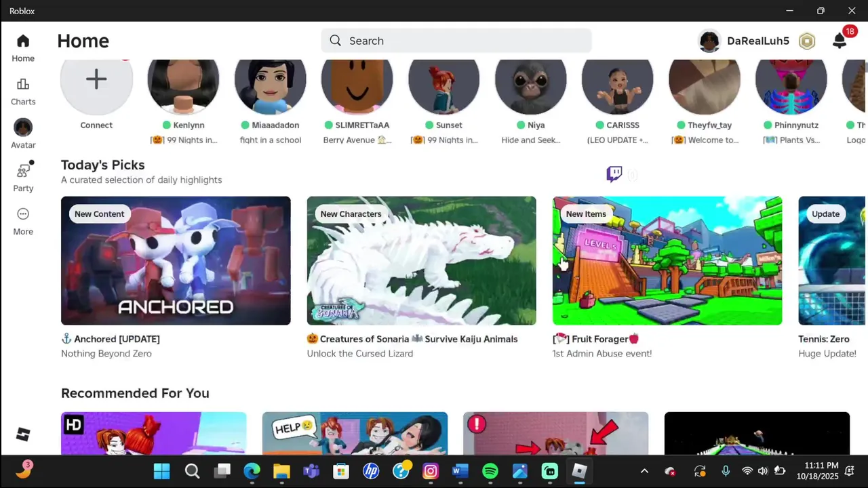Open friend Miaaadadon's avatar
Screen dimensions: 868x488
click(x=270, y=86)
